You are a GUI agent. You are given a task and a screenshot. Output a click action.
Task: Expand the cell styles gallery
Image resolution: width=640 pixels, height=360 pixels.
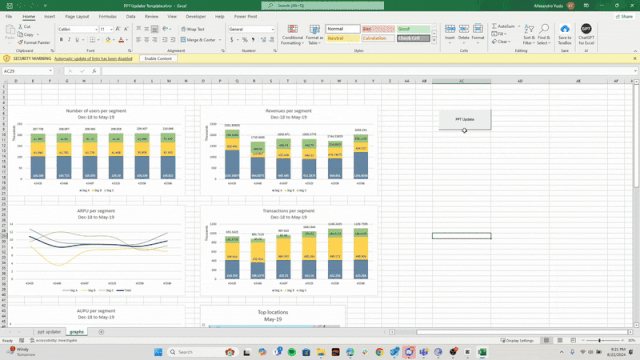434,40
